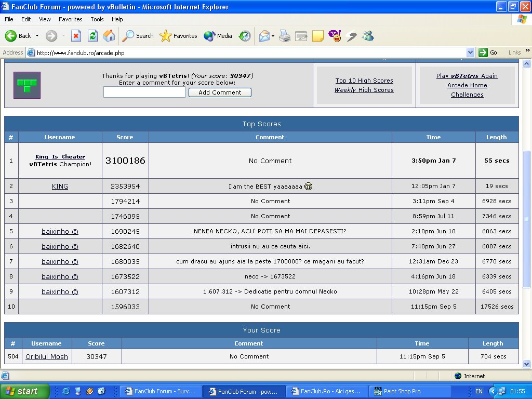This screenshot has width=532, height=399.
Task: Expand the address bar dropdown
Action: (x=470, y=52)
